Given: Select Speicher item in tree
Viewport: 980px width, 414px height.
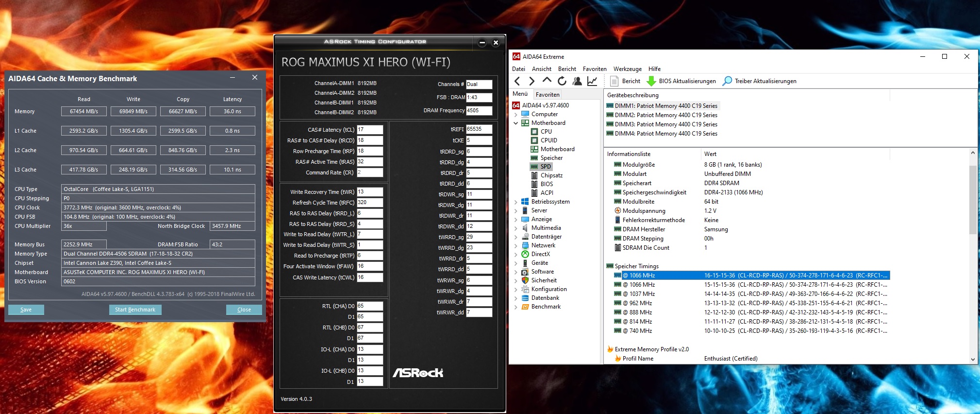Looking at the screenshot, I should click(x=551, y=158).
